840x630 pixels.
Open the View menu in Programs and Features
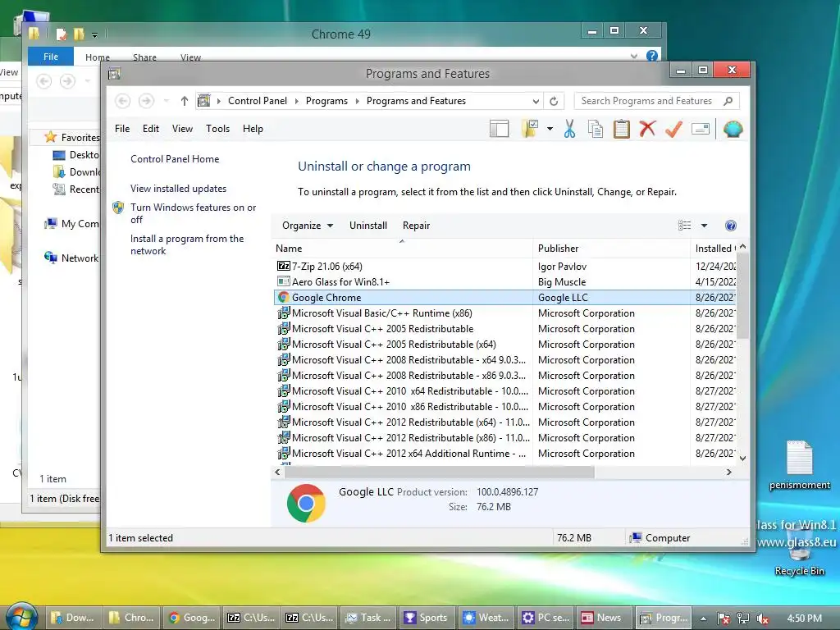point(182,129)
